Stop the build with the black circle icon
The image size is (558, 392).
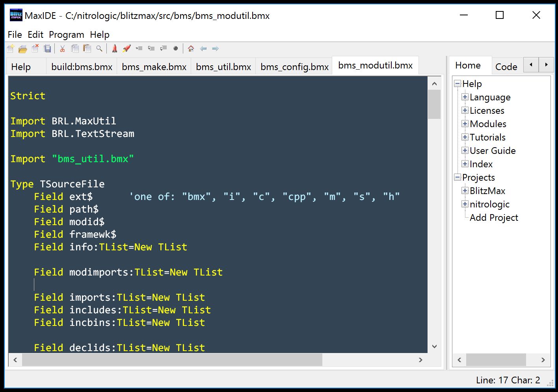[176, 48]
